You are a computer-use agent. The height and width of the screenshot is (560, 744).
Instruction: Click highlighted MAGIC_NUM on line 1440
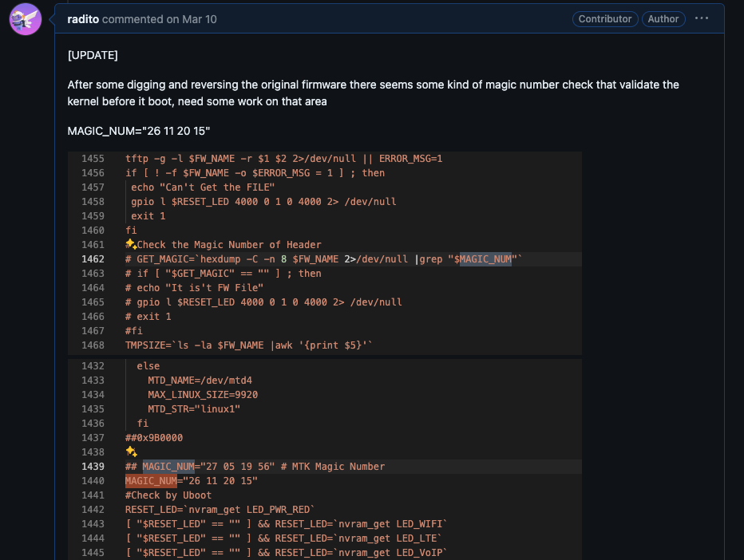[x=151, y=481]
